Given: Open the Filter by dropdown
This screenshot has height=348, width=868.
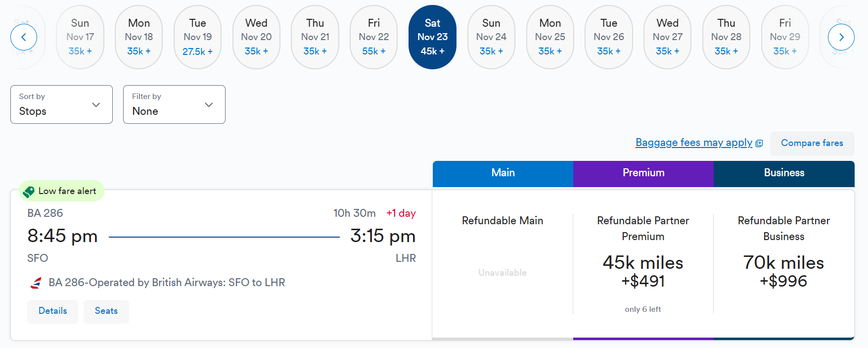Looking at the screenshot, I should point(174,104).
